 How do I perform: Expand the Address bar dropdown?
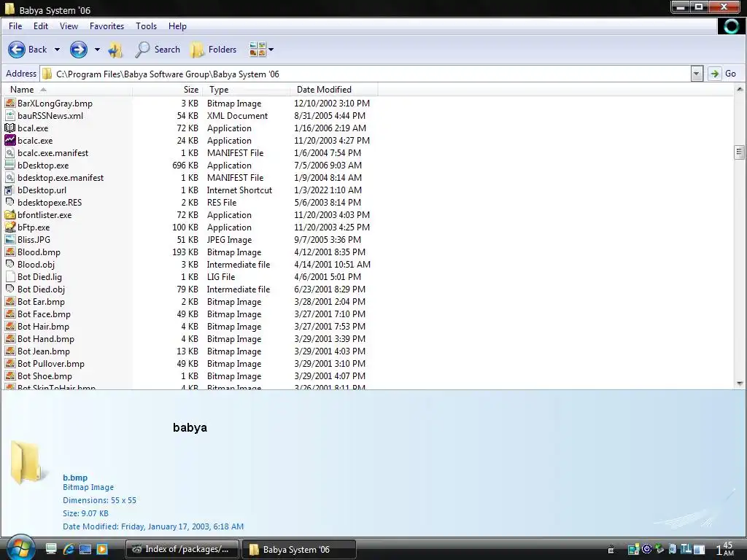pos(697,74)
